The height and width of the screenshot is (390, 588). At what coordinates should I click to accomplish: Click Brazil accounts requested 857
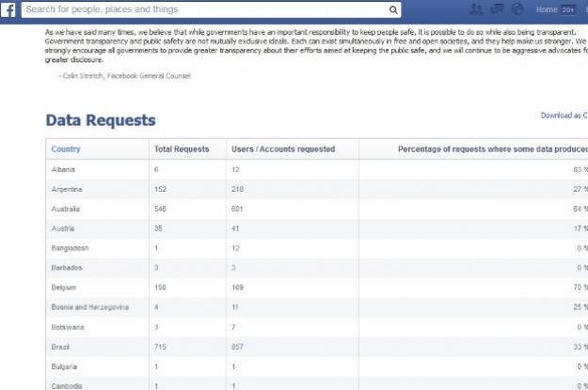237,347
